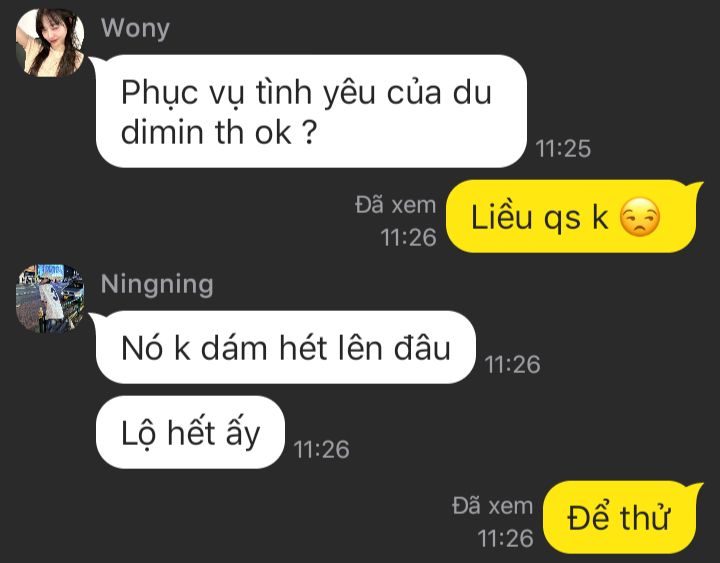Click the 11:26 time beside "Lộ hết ấy"
The width and height of the screenshot is (720, 563).
[321, 450]
